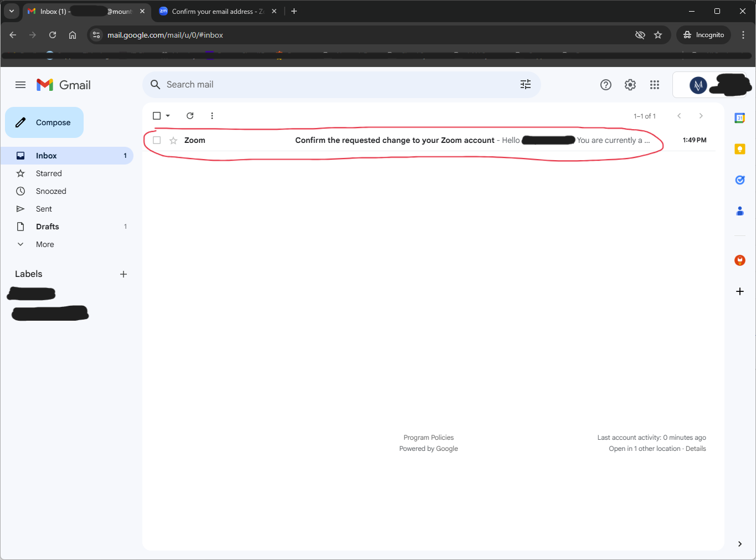Viewport: 756px width, 560px height.
Task: Open the Program Policies link
Action: (429, 438)
